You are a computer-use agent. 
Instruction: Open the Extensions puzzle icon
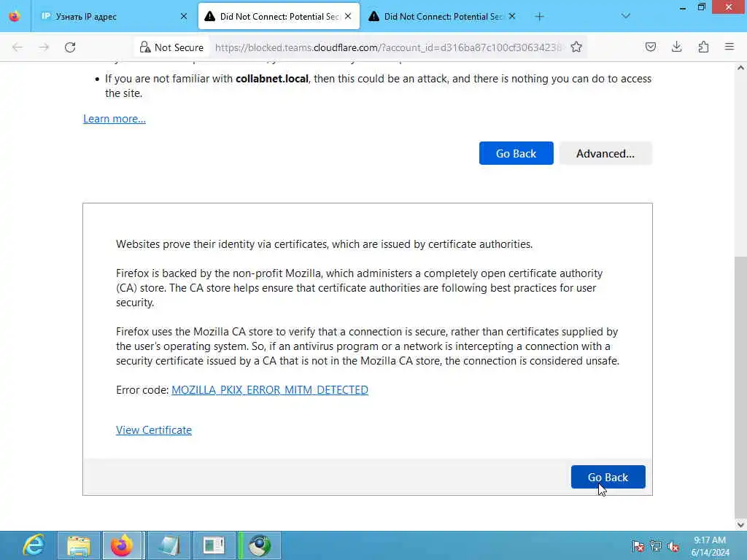pyautogui.click(x=703, y=47)
